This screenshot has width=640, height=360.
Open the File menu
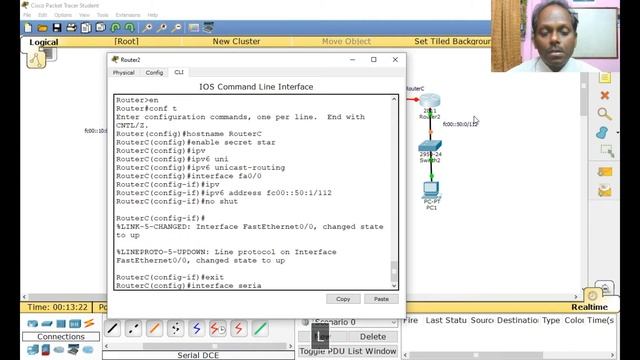[x=27, y=15]
